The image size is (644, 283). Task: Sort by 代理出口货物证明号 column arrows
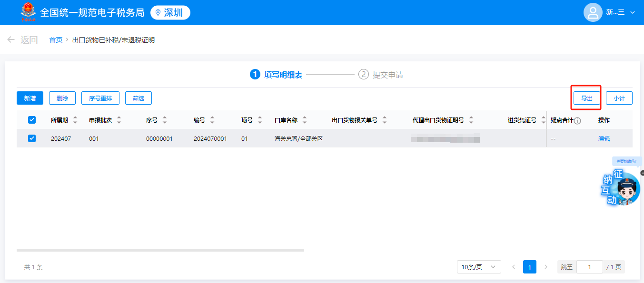click(x=471, y=120)
